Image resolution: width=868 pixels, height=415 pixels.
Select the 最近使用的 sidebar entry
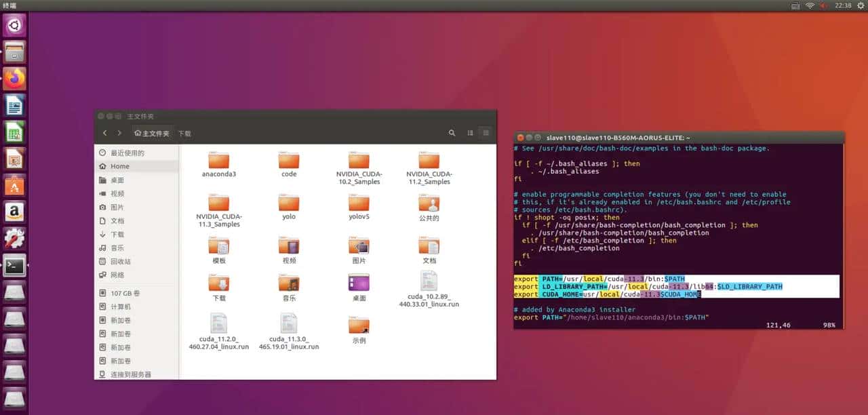[x=126, y=153]
